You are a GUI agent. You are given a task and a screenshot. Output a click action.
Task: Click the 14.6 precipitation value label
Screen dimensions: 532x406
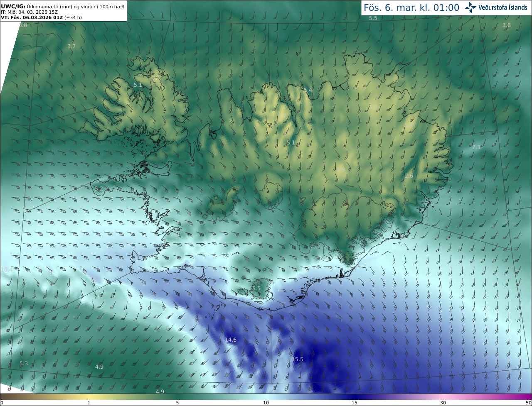(x=231, y=340)
